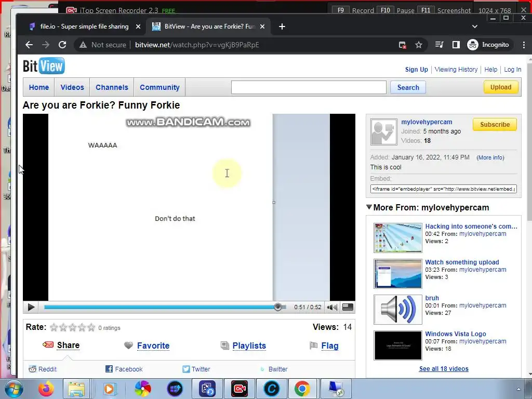Open the Windows Start button
532x399 pixels.
[14, 389]
